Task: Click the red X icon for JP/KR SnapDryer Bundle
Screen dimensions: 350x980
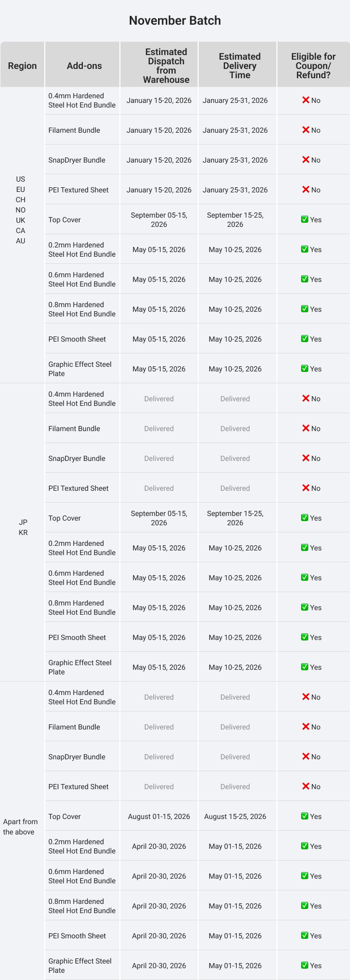Action: 306,458
